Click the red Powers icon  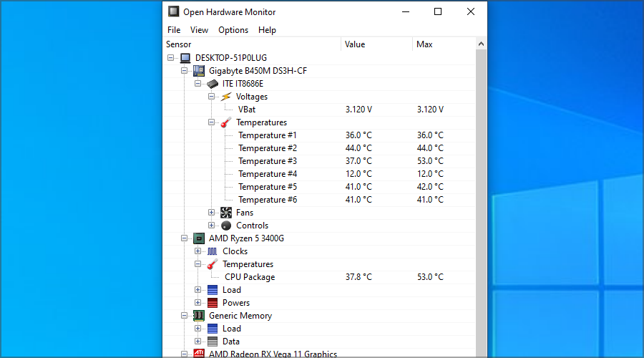[x=213, y=303]
